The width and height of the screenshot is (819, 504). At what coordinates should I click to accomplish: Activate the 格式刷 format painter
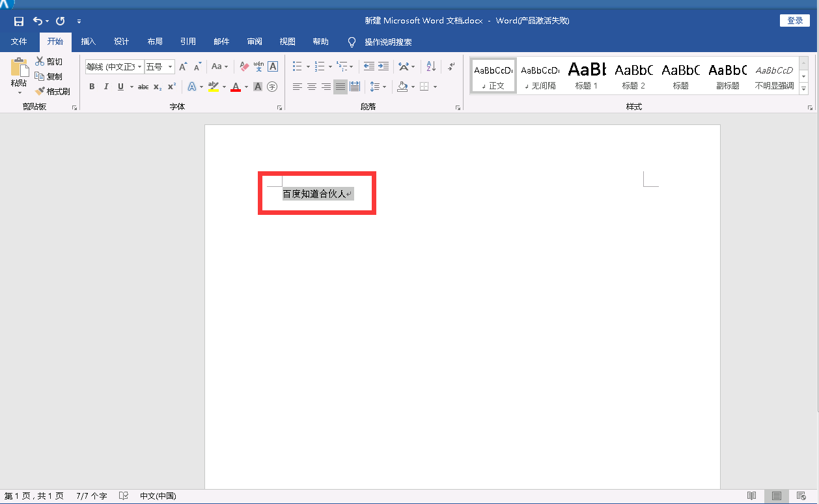[x=53, y=91]
